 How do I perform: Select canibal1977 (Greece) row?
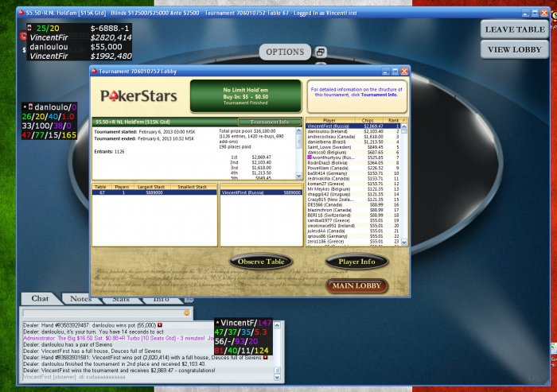(x=353, y=220)
